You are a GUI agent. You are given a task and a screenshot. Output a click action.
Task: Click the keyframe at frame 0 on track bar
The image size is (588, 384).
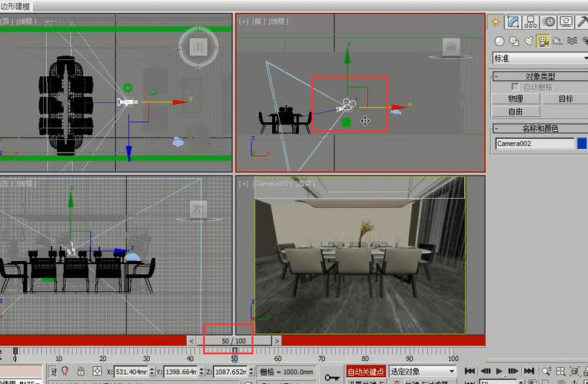[15, 351]
